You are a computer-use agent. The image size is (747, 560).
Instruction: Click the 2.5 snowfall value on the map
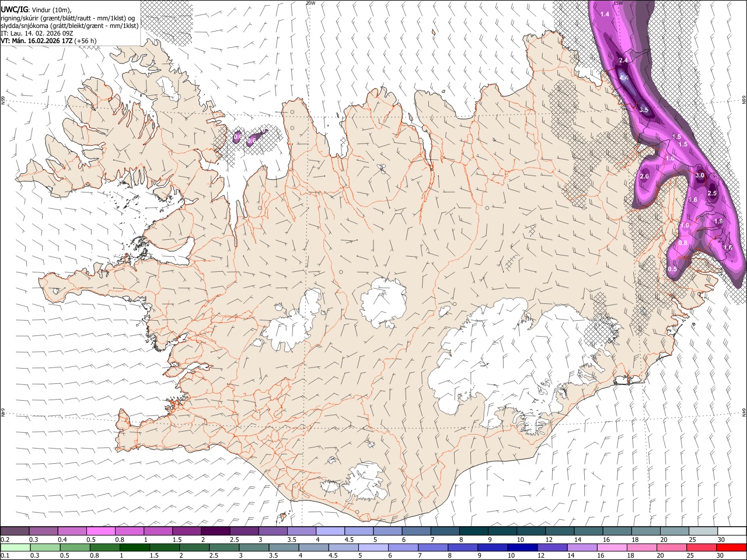tap(712, 193)
